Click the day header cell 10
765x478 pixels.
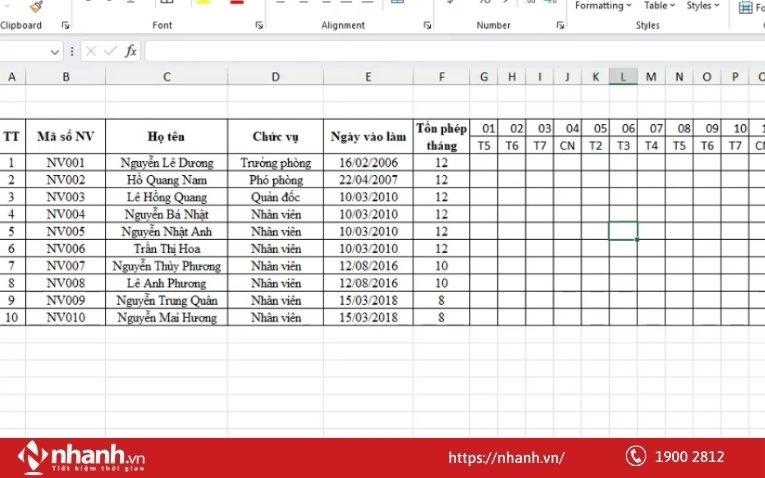tap(735, 128)
